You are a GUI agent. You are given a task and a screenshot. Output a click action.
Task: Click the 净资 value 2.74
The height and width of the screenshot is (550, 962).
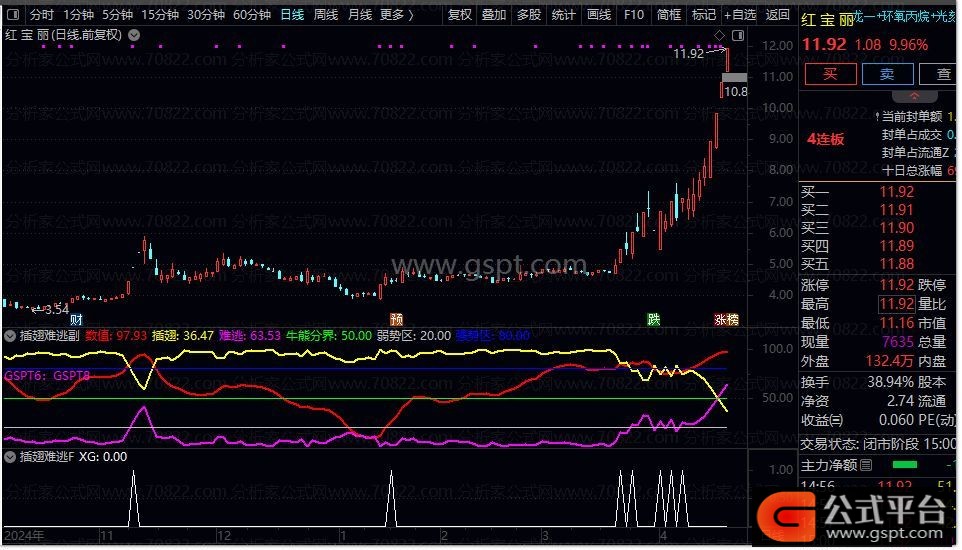point(901,401)
